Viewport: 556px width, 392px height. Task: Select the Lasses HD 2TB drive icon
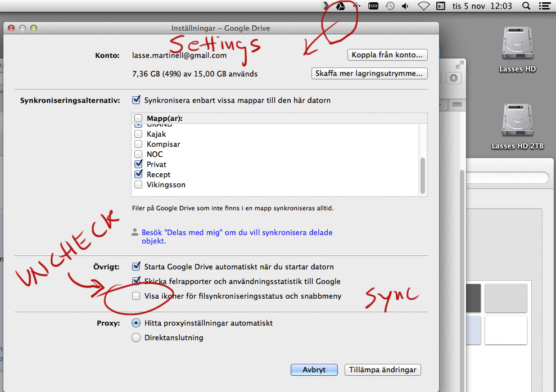pos(517,120)
